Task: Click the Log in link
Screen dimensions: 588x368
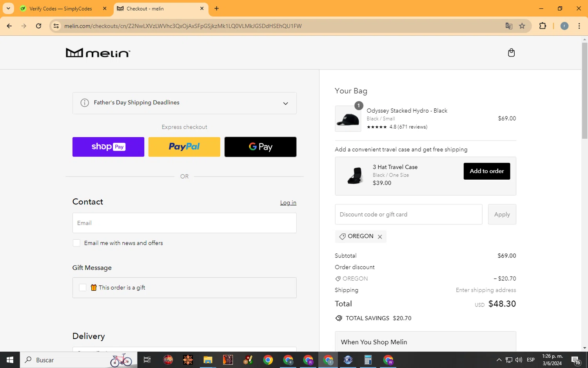Action: [x=288, y=202]
